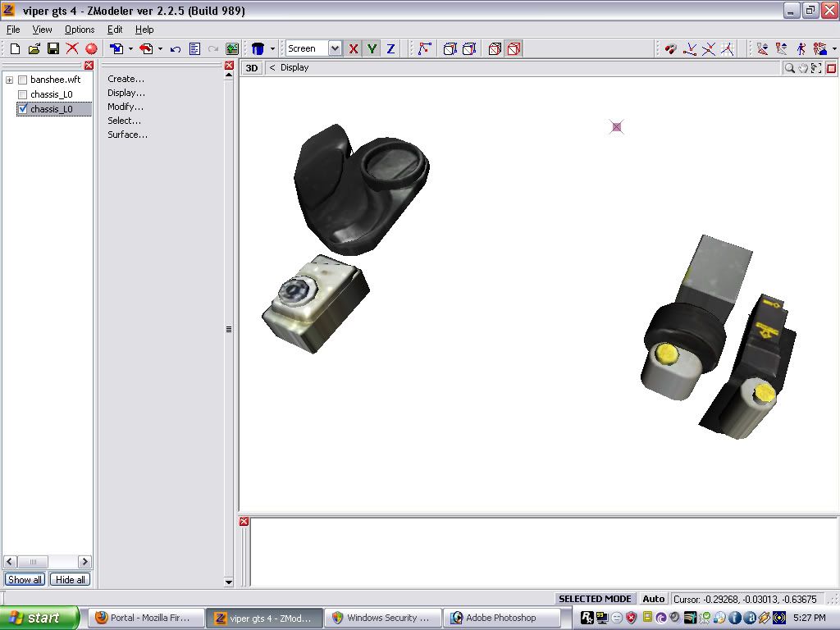Expand the banshee.wft tree node
Viewport: 840px width, 630px height.
tap(10, 80)
